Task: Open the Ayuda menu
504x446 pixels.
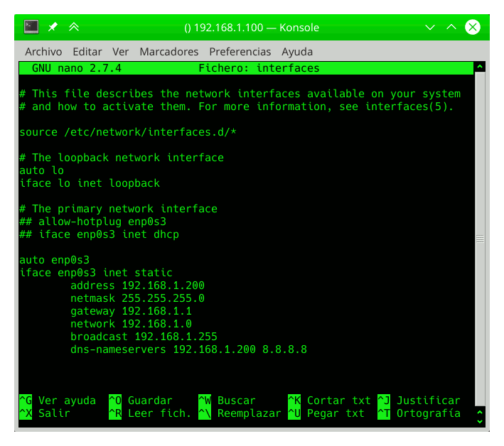Action: (297, 52)
